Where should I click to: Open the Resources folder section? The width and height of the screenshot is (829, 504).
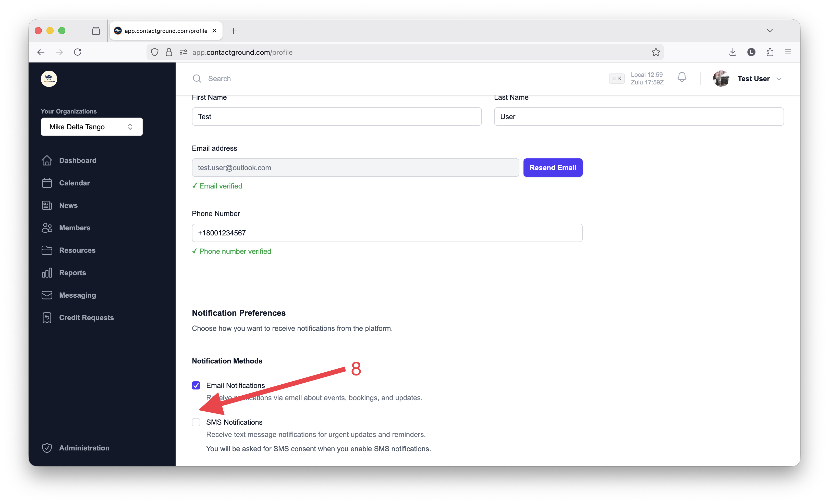77,250
